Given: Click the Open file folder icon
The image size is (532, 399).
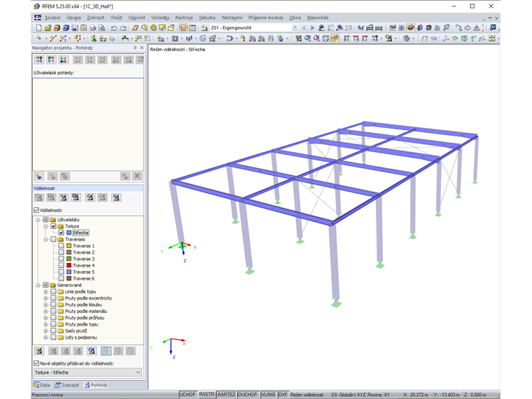Looking at the screenshot, I should coord(48,28).
